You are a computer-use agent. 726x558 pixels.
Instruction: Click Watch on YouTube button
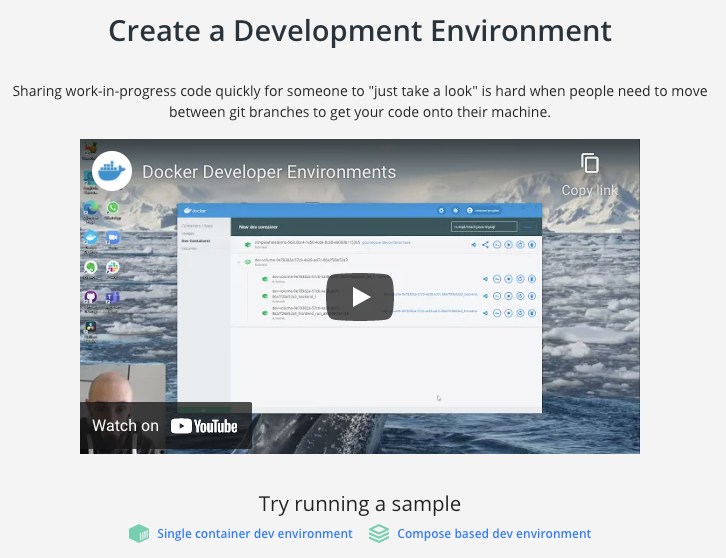[166, 426]
